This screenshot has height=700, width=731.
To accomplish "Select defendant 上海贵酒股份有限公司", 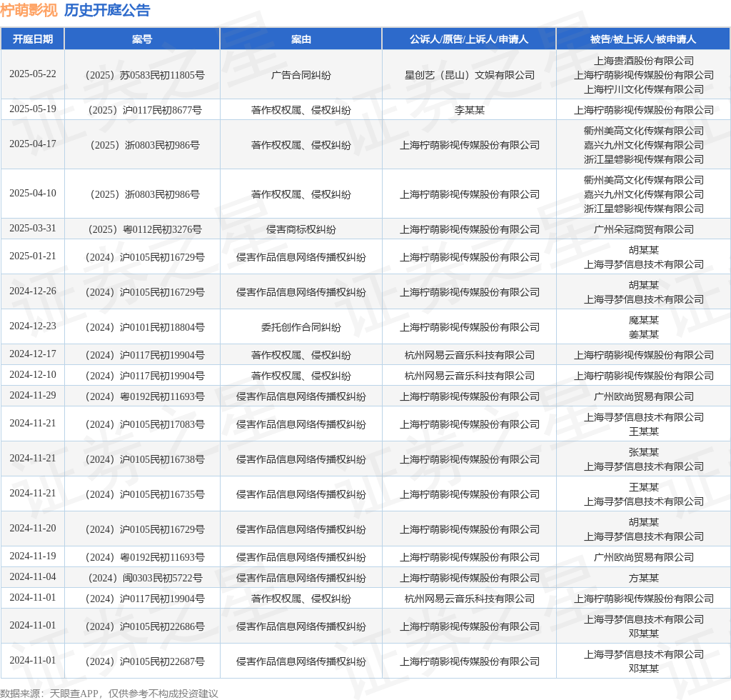I will coord(644,61).
